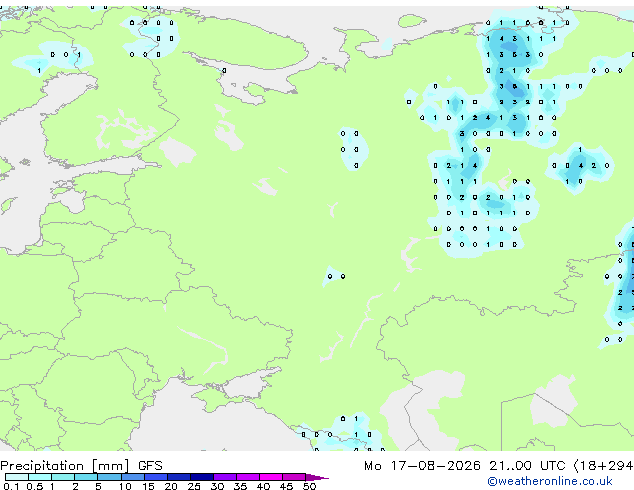The width and height of the screenshot is (634, 490).
Task: Click the 0.5–1 mm legend swatch
Action: click(x=40, y=477)
